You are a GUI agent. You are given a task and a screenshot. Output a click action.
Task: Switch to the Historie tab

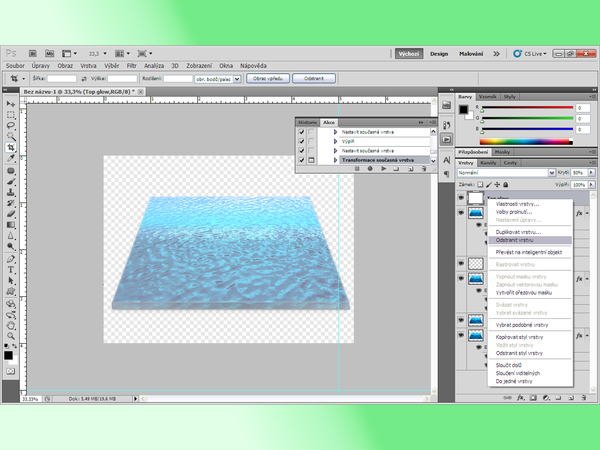[x=307, y=121]
